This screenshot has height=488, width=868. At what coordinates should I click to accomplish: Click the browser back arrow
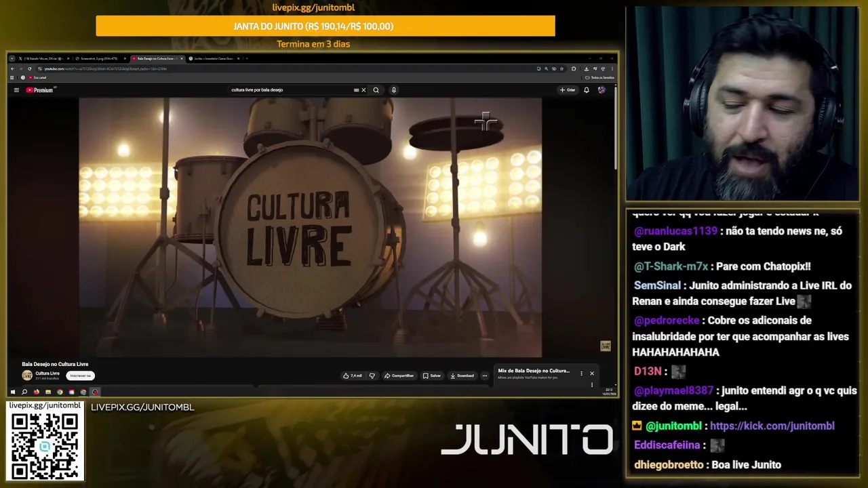pyautogui.click(x=12, y=68)
